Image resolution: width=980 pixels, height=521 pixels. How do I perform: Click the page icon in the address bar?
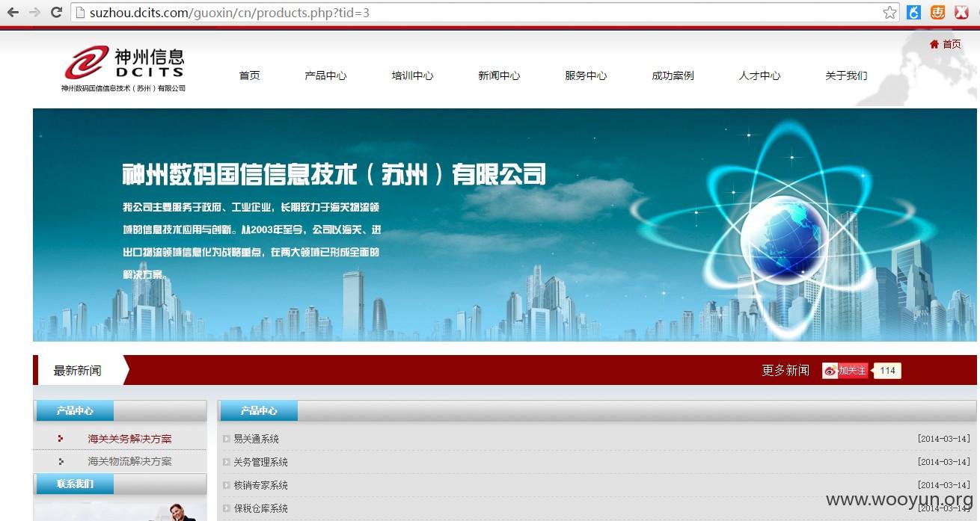81,13
